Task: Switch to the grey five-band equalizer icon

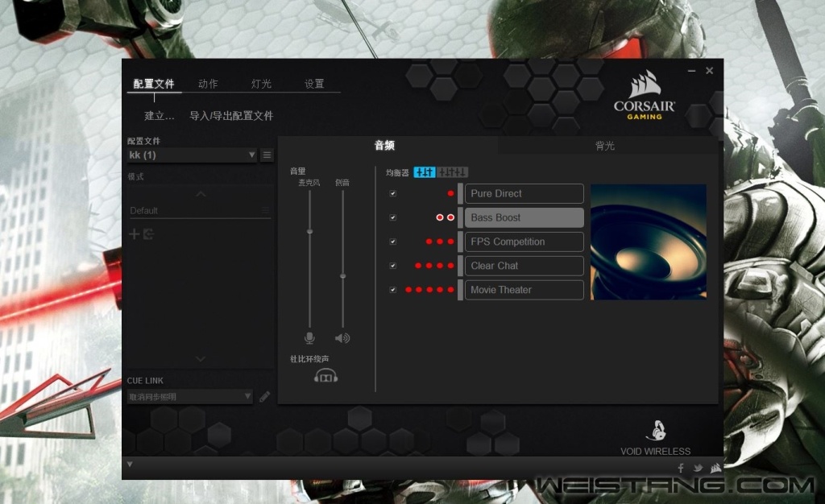Action: point(453,172)
